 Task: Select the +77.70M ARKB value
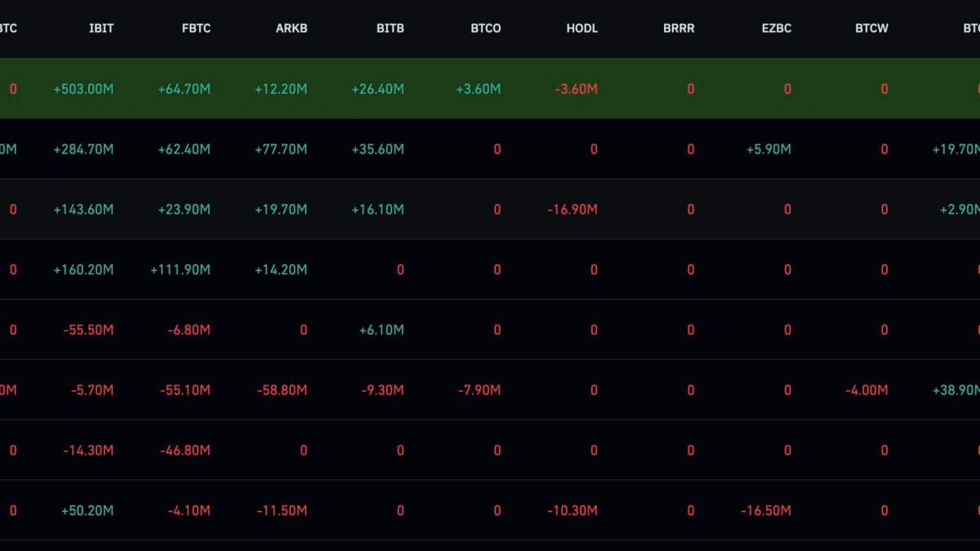(281, 149)
